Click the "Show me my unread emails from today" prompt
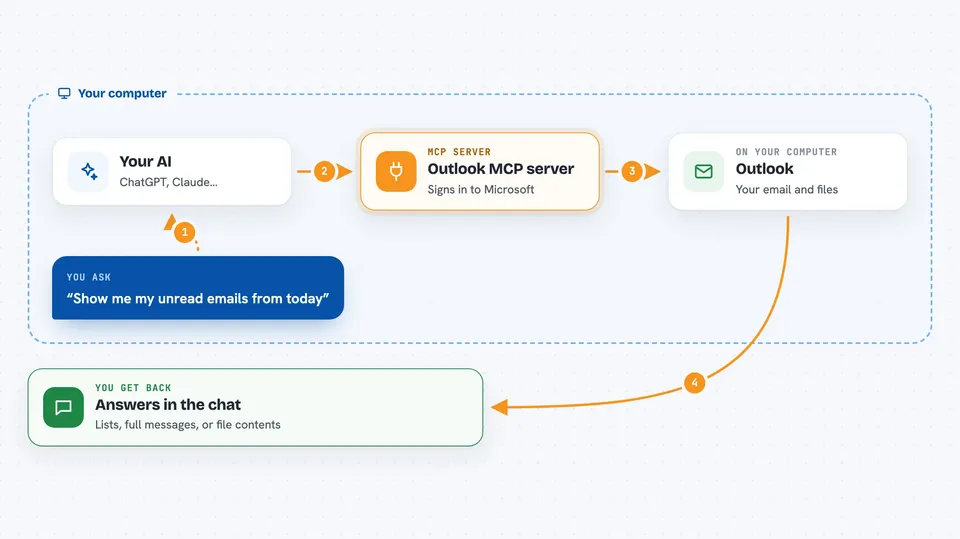This screenshot has height=539, width=960. click(198, 298)
